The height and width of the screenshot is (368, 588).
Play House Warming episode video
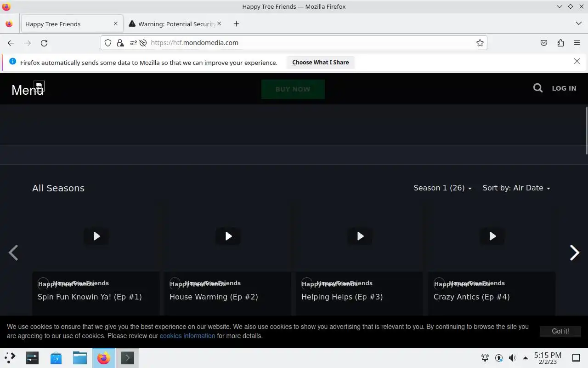(228, 236)
